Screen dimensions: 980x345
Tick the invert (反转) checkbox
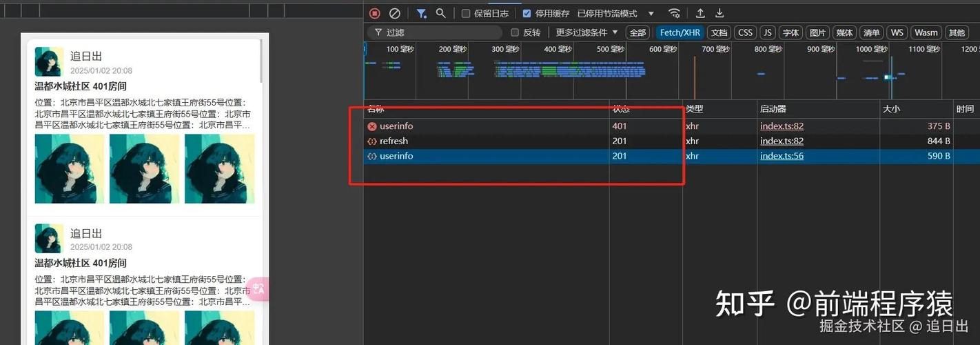point(515,32)
